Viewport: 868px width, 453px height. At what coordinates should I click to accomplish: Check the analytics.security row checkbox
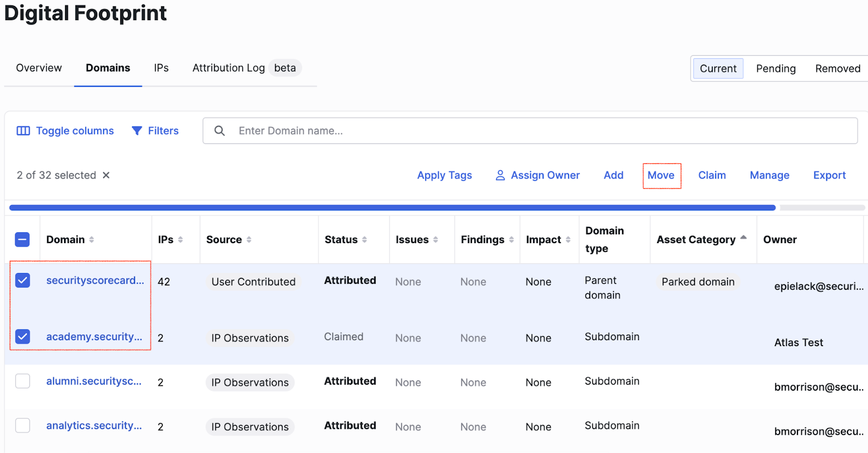pos(22,426)
